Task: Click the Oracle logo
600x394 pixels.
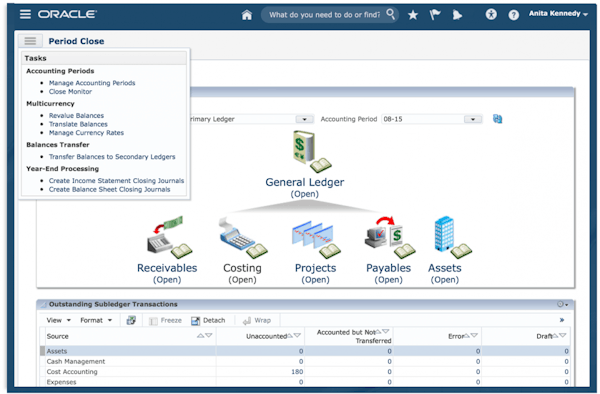Action: click(67, 15)
